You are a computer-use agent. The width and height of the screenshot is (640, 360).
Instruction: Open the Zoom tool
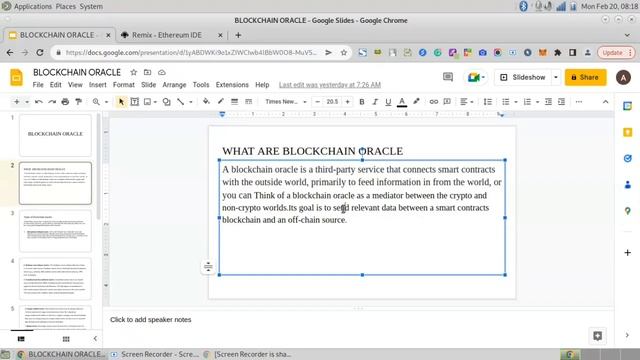click(x=96, y=102)
